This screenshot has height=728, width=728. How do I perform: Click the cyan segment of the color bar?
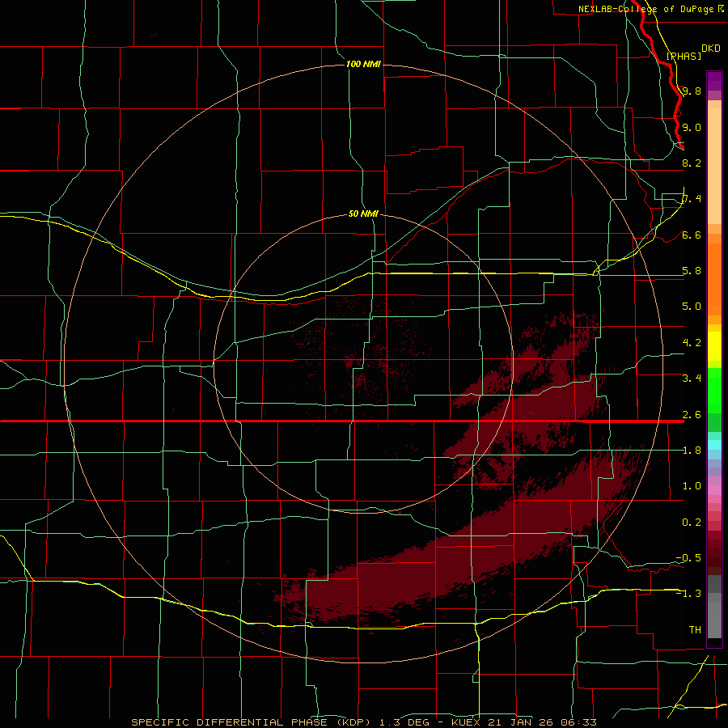(x=714, y=445)
